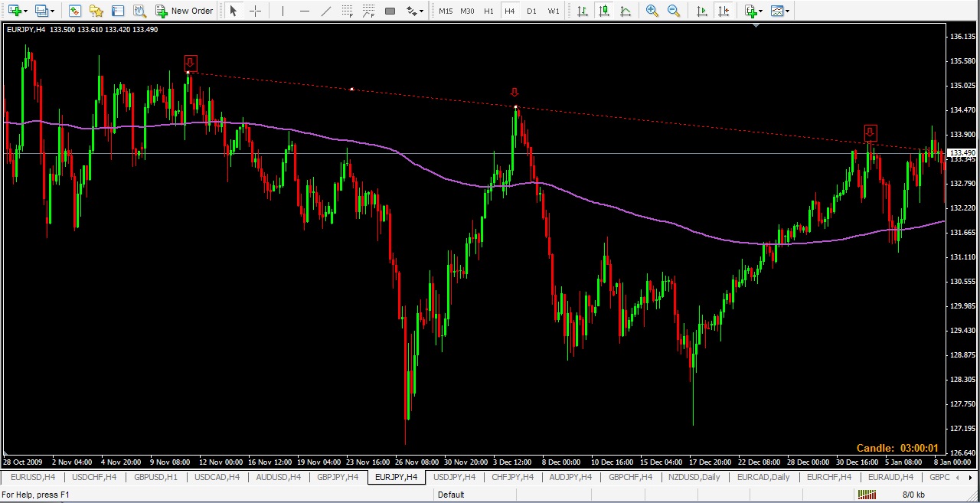980x503 pixels.
Task: Click the Default profile in status bar
Action: tap(451, 495)
